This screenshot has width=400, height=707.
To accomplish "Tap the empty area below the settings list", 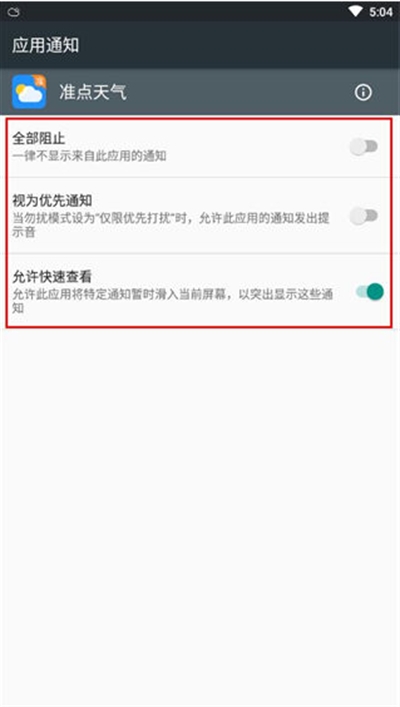I will coord(200,514).
